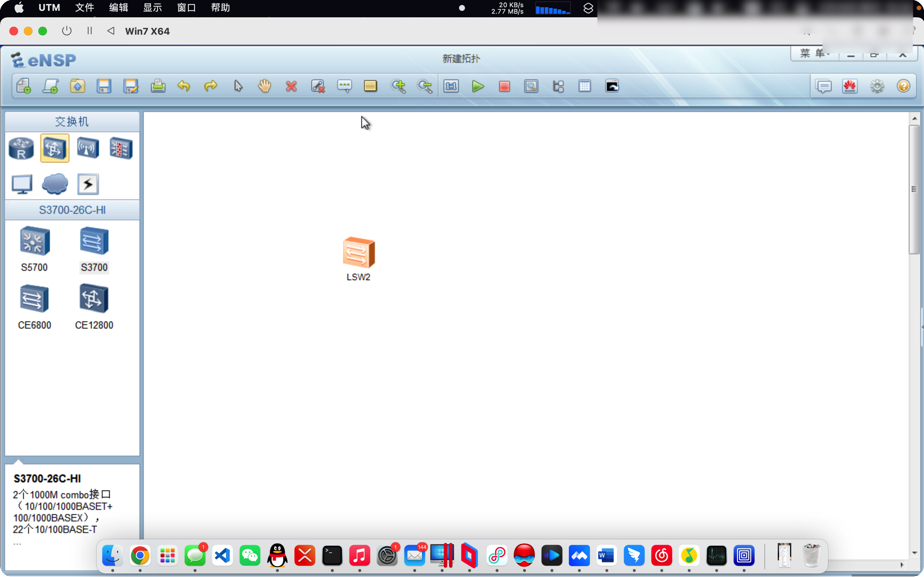Click the Stop devices red square icon

pyautogui.click(x=505, y=86)
